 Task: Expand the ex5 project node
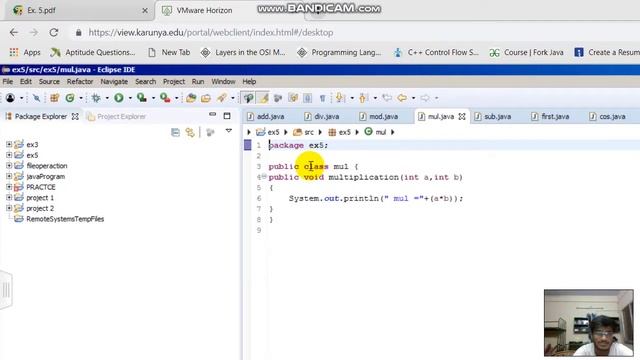pos(9,155)
